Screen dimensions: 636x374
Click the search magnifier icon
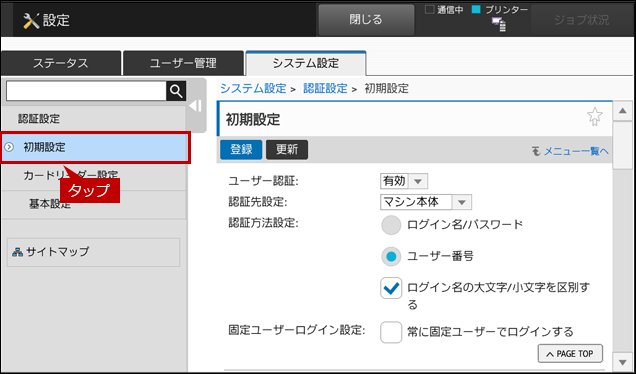point(176,91)
